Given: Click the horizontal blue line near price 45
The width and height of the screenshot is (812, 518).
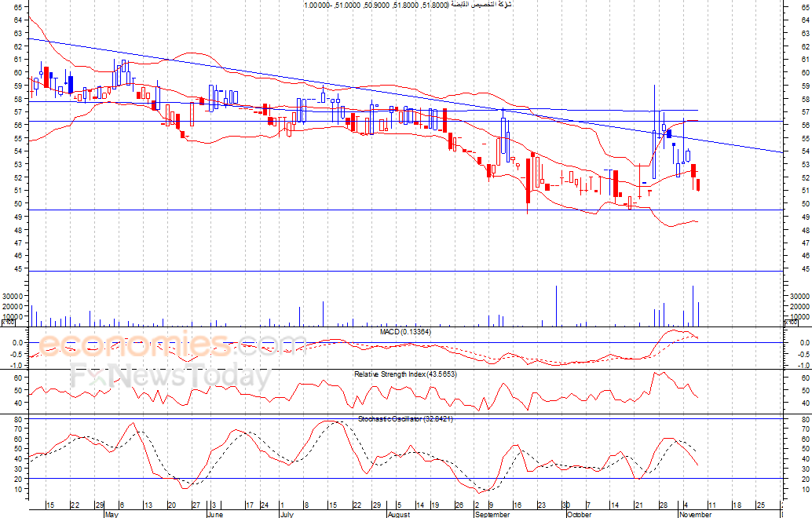Looking at the screenshot, I should pyautogui.click(x=405, y=271).
